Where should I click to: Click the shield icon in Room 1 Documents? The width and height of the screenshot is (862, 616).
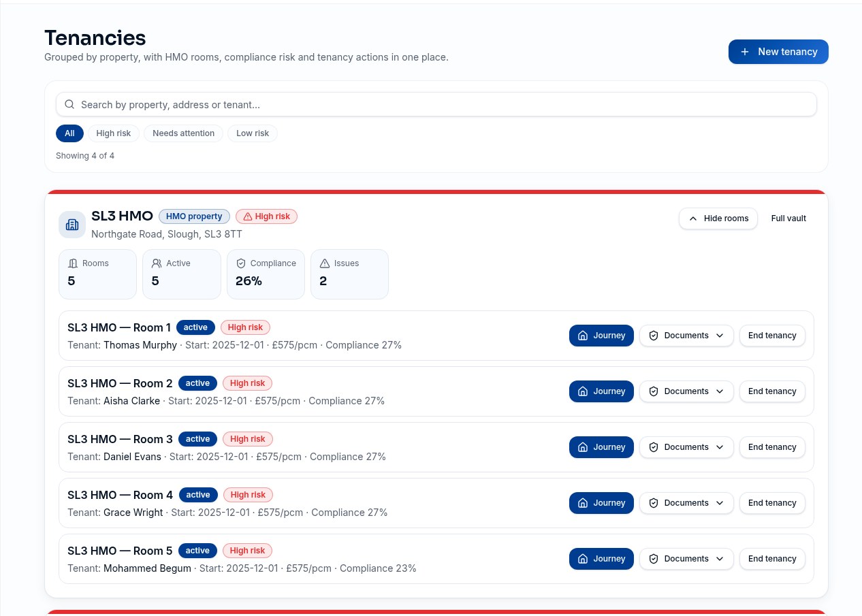654,336
